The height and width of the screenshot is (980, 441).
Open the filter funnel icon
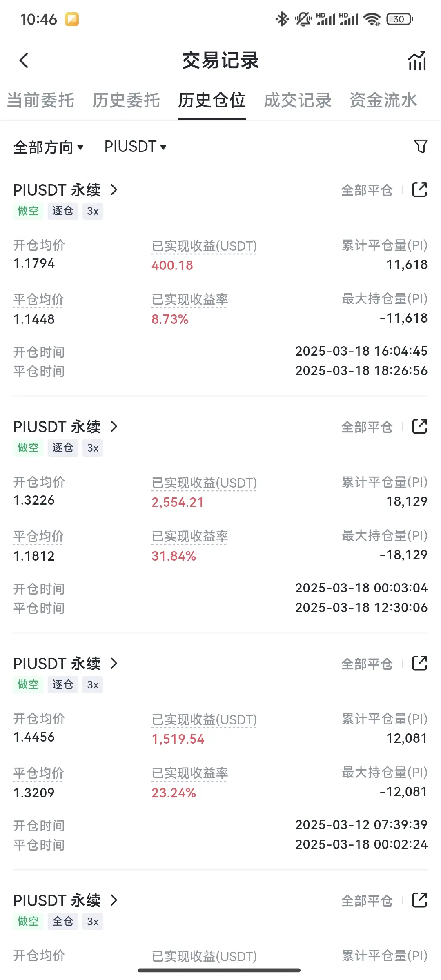point(421,146)
